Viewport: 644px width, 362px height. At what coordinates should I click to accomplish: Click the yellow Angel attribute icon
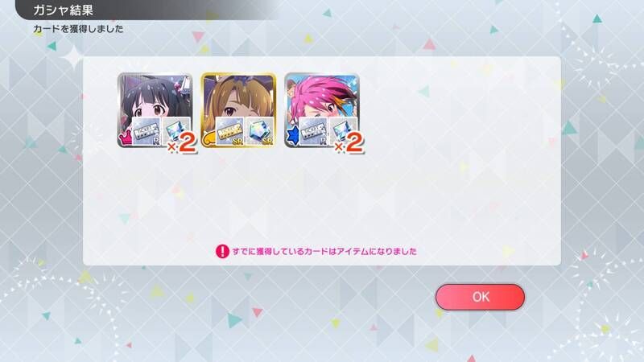coord(208,138)
